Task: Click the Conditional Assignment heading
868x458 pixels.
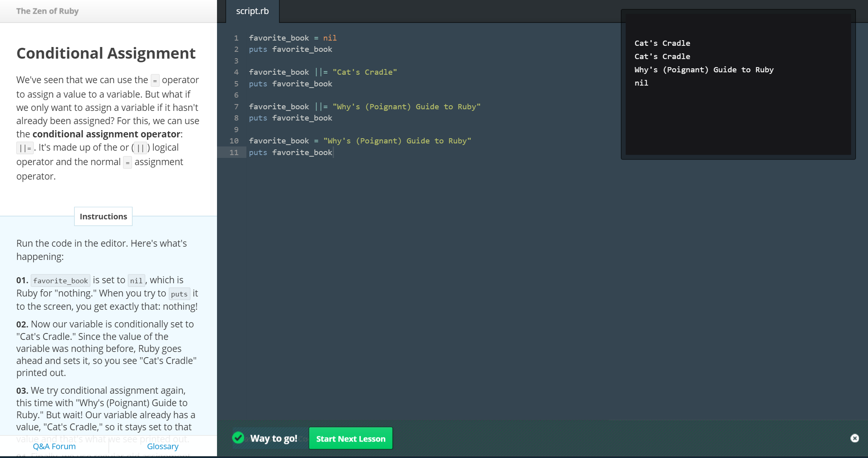Action: tap(106, 53)
